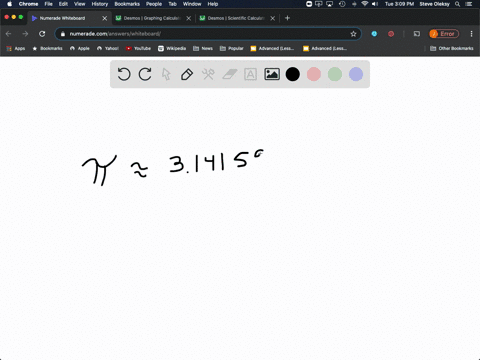
Task: Open Spotlight search magnifier
Action: tap(458, 4)
